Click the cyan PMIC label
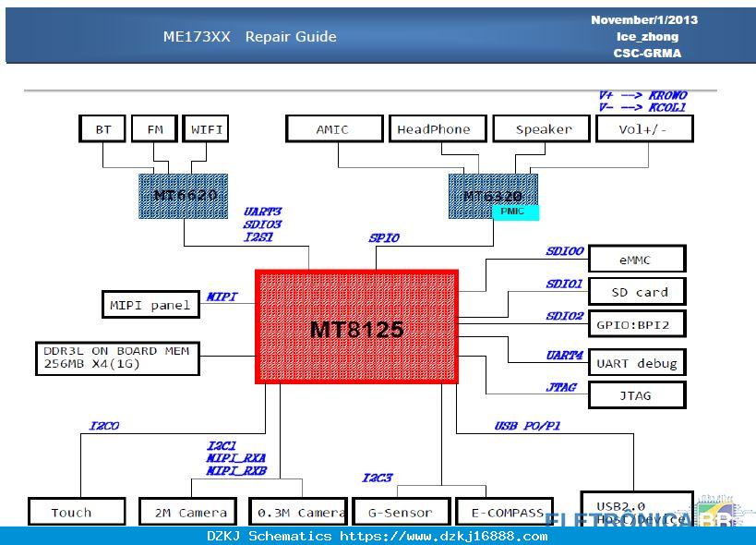The width and height of the screenshot is (756, 545). [515, 212]
